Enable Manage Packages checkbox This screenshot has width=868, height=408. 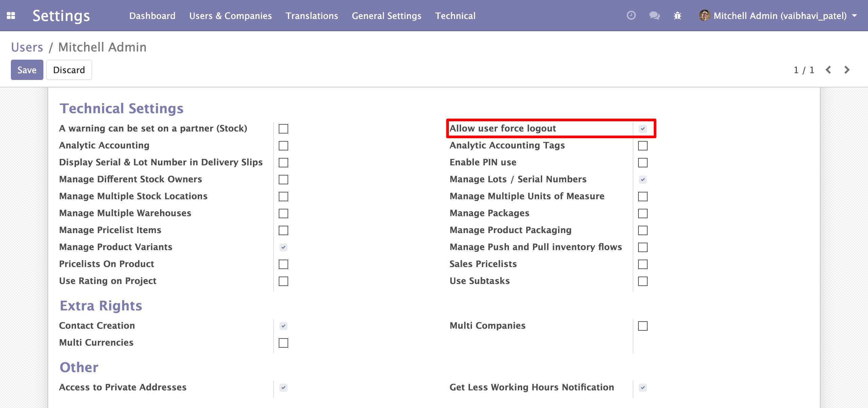(x=643, y=213)
